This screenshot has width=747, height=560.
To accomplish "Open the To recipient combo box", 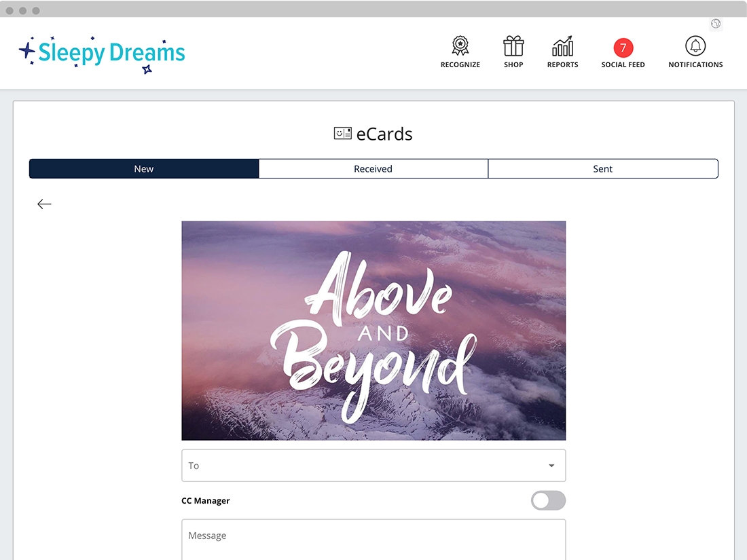I will pos(373,466).
